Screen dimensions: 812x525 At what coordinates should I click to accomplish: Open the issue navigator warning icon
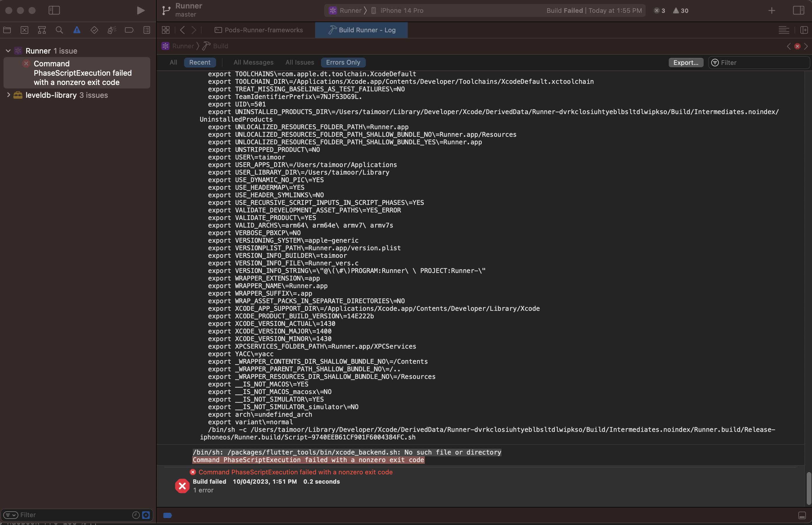(x=77, y=30)
